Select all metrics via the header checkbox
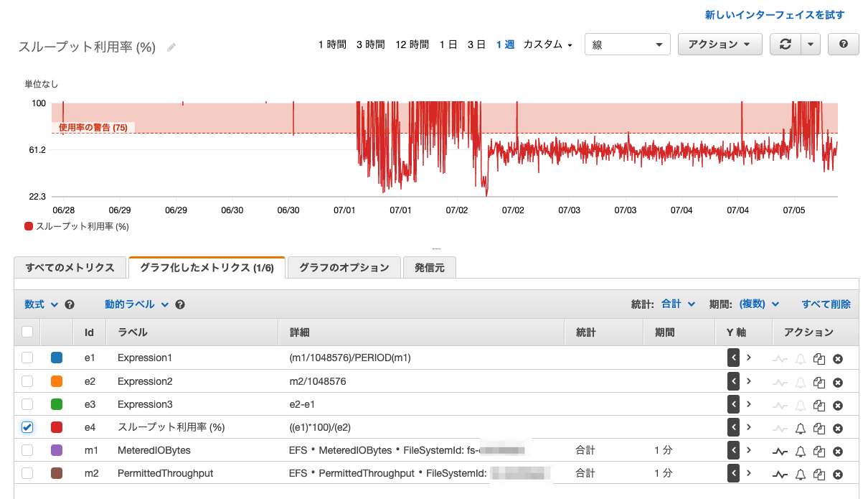868x499 pixels. (27, 332)
